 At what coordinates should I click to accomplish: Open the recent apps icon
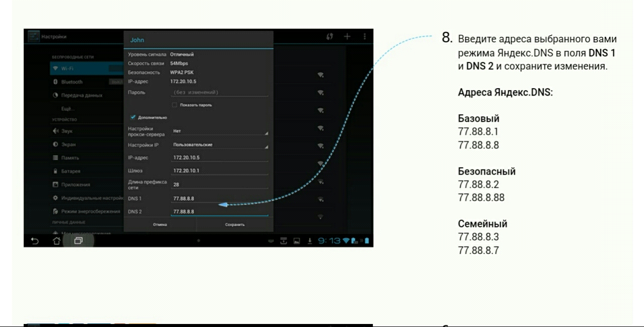78,241
